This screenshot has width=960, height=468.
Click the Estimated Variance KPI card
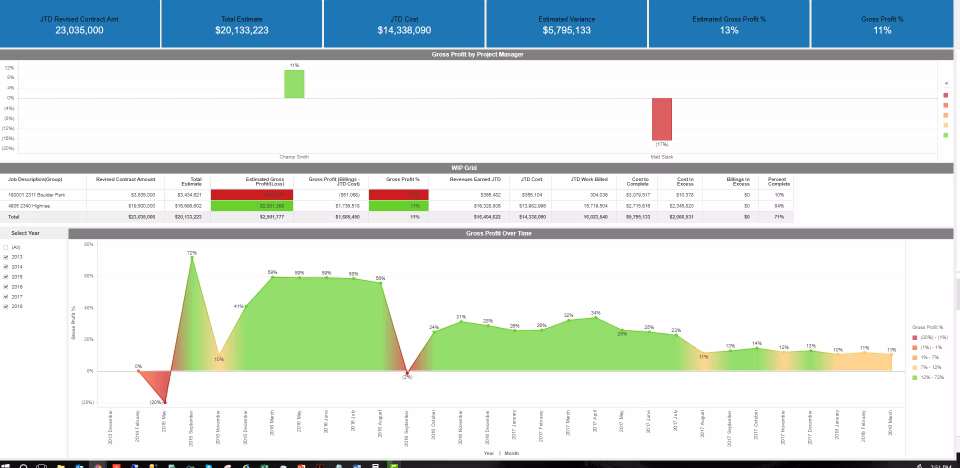566,24
